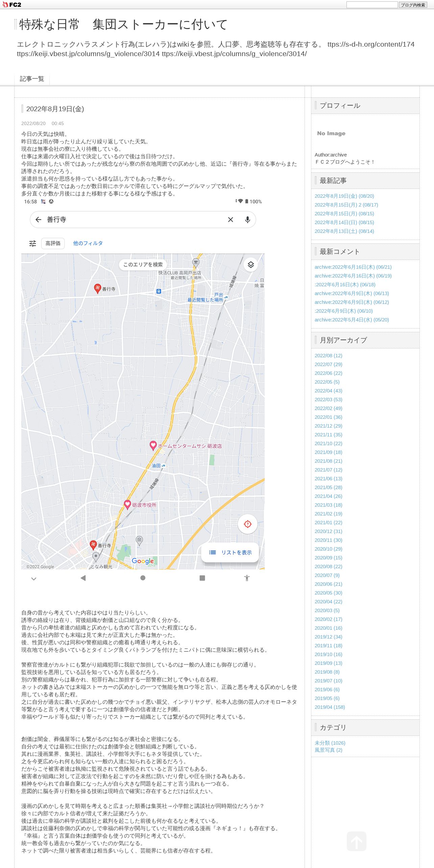Open monthly archive 2020/12 (31)
Image resolution: width=434 pixels, height=868 pixels.
329,531
